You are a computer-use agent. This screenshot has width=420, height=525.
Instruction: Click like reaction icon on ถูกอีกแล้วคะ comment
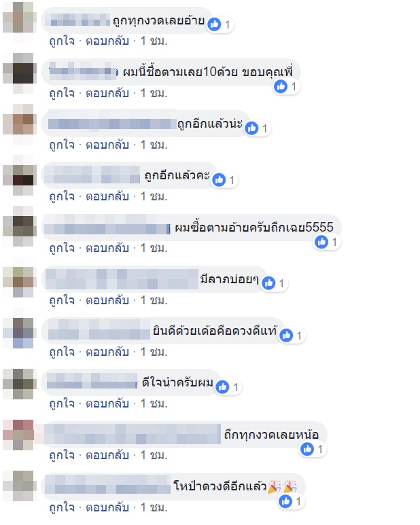click(x=219, y=180)
